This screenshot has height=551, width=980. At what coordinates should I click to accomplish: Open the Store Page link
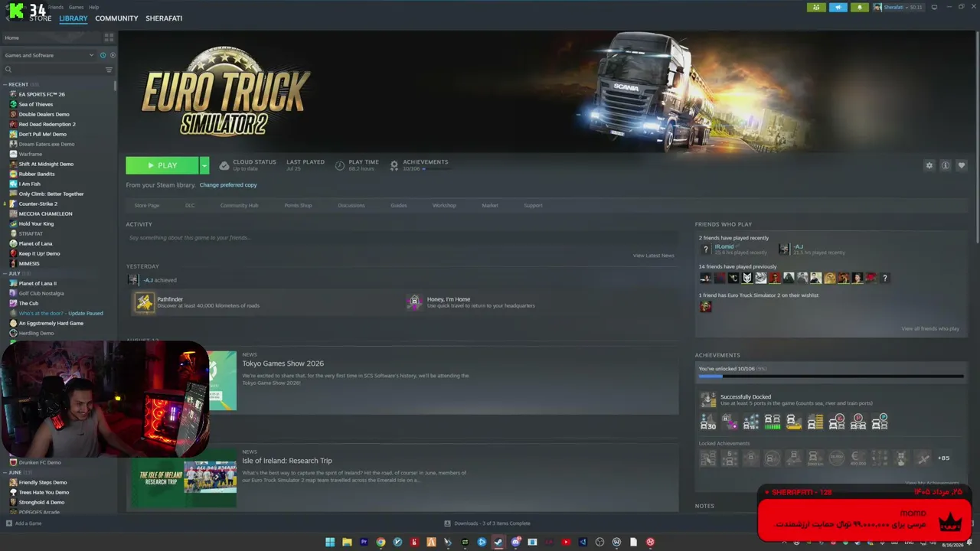[147, 205]
